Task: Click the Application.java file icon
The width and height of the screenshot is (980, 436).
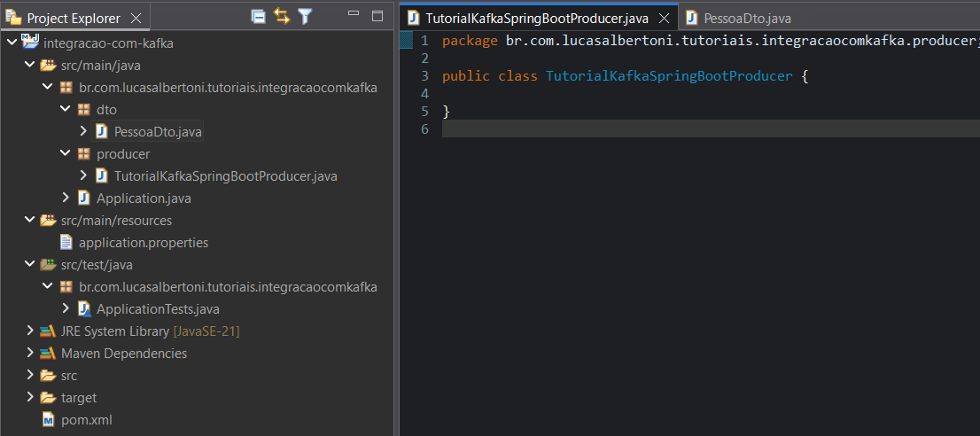Action: (83, 198)
